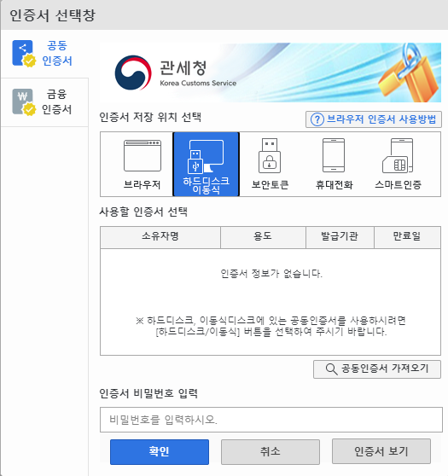448x476 pixels.
Task: Confirm with the 확인 button
Action: (160, 452)
